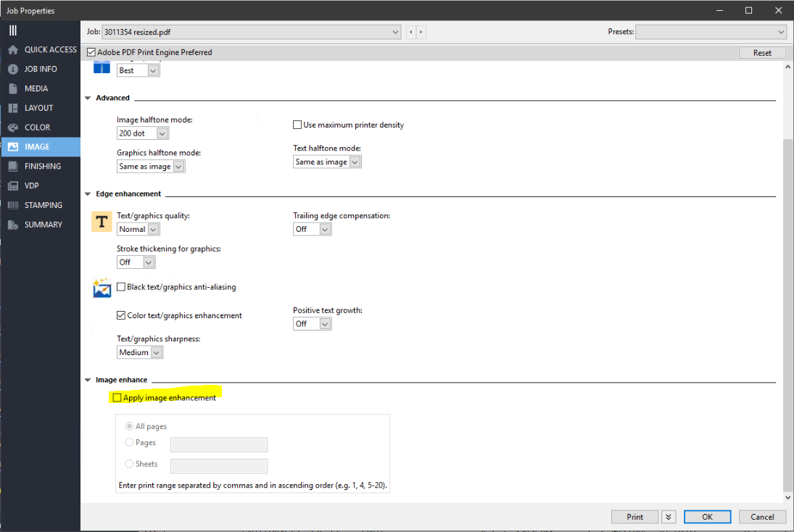Click the Layout grid icon
794x532 pixels.
[x=13, y=108]
